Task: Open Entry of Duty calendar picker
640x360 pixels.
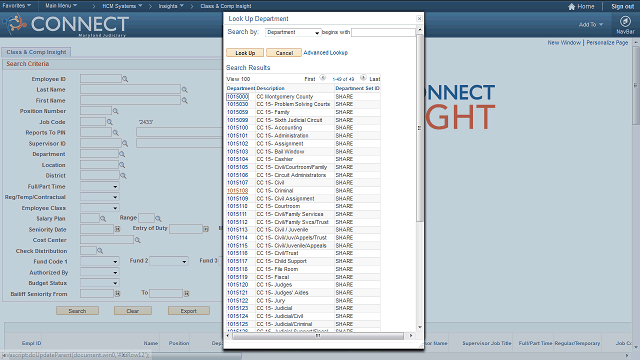Action: tap(206, 229)
